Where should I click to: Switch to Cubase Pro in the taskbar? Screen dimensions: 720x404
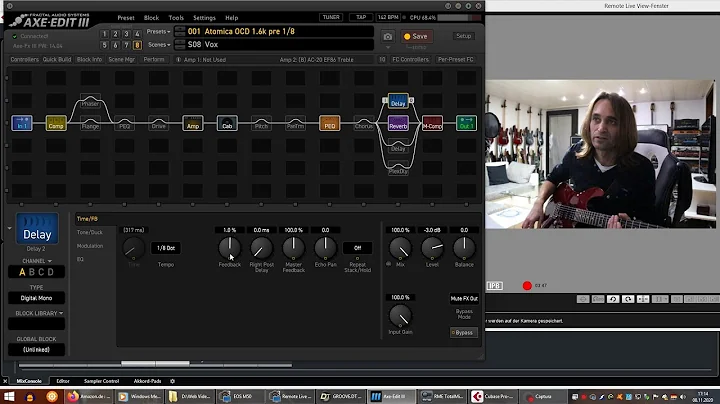(494, 396)
